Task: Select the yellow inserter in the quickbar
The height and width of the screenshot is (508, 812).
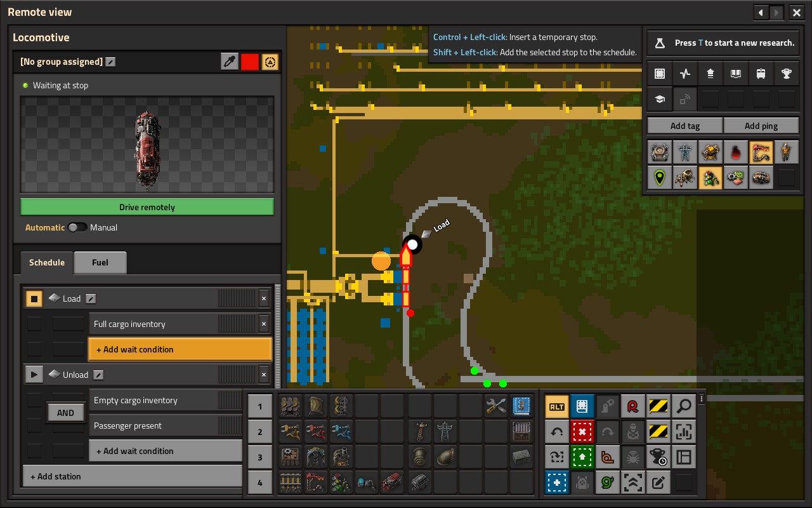Action: 291,432
